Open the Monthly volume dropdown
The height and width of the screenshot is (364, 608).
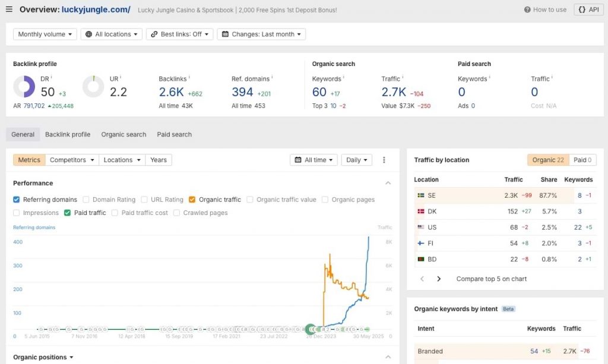(45, 34)
